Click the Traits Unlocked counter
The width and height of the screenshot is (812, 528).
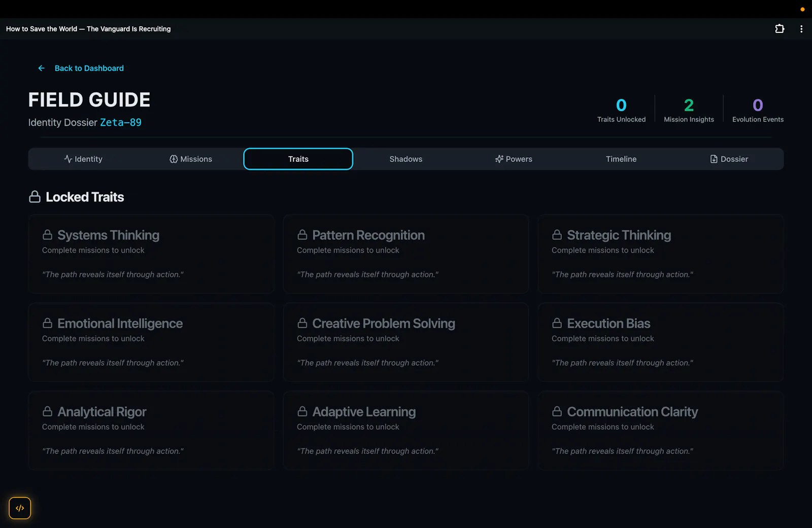tap(621, 110)
